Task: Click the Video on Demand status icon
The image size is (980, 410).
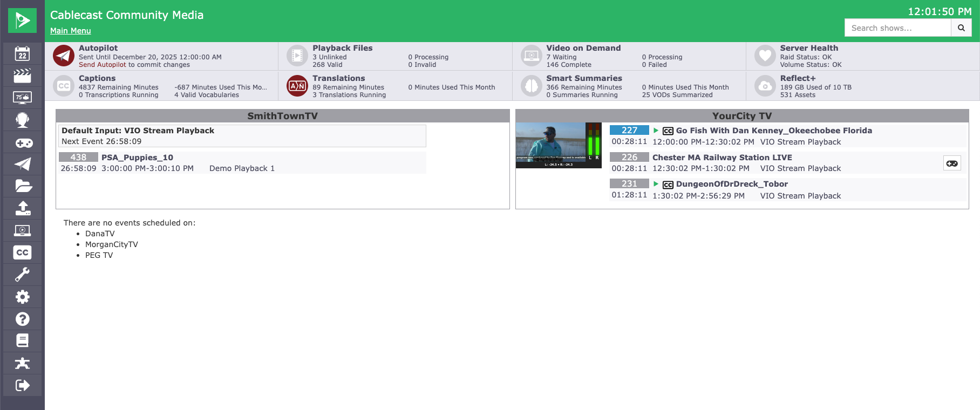Action: (532, 56)
